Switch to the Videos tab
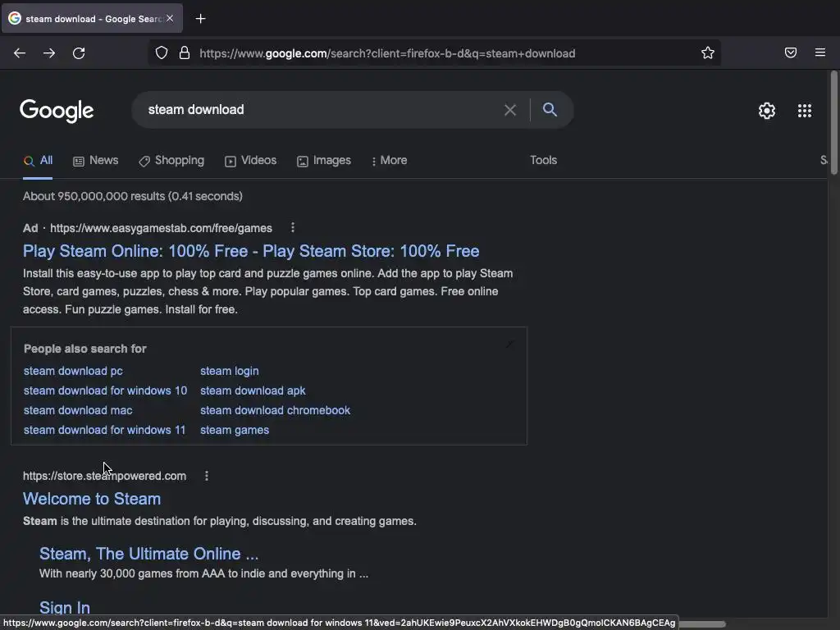 click(251, 161)
